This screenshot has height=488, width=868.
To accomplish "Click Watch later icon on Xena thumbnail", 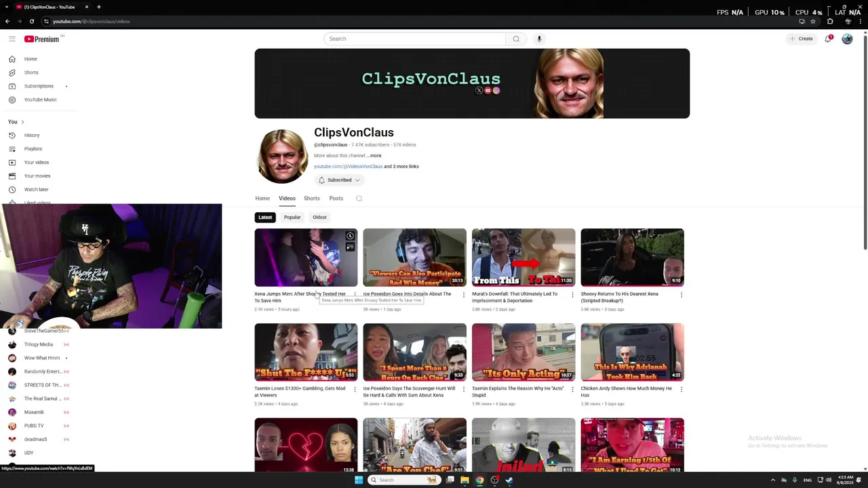I will click(x=350, y=236).
